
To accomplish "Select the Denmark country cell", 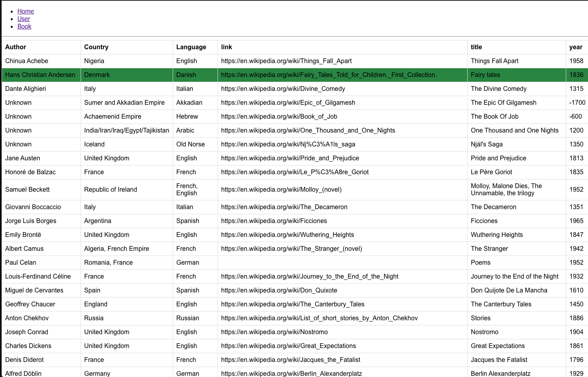I will click(127, 75).
